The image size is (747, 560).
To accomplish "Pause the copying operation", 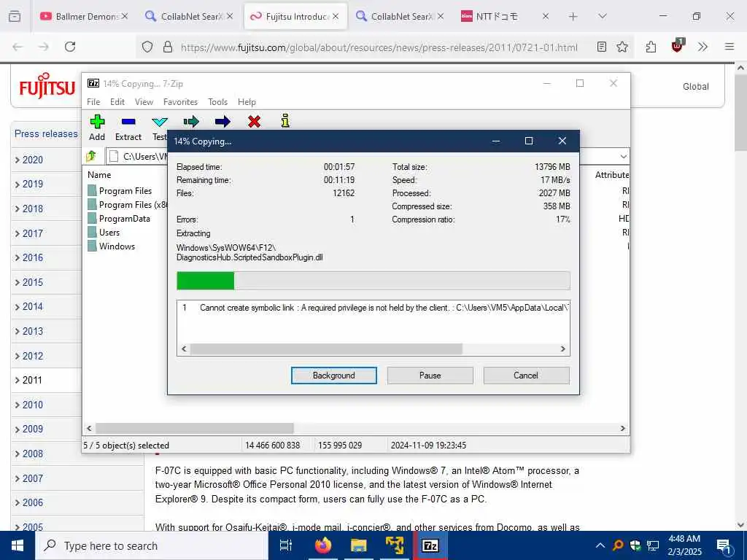I will click(x=430, y=376).
